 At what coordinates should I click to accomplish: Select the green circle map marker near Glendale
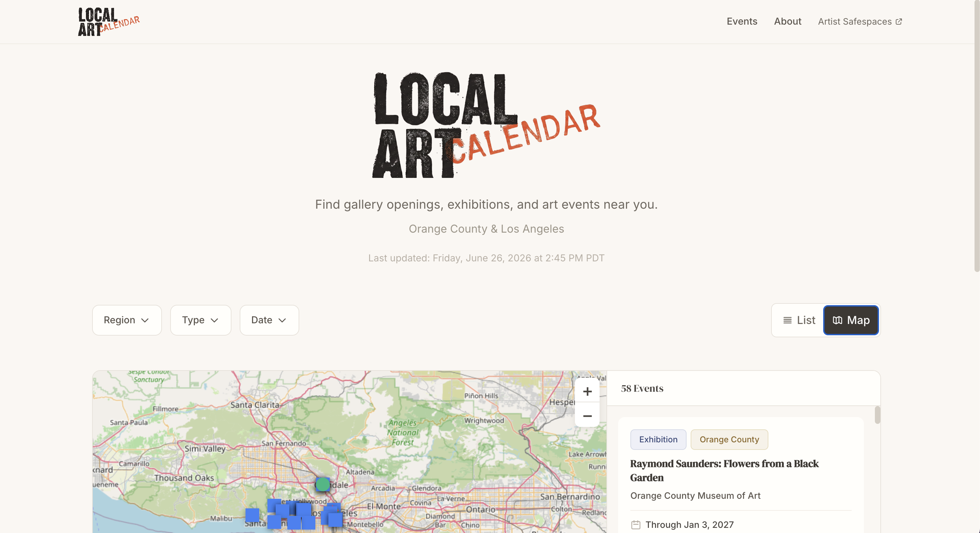[x=322, y=484]
